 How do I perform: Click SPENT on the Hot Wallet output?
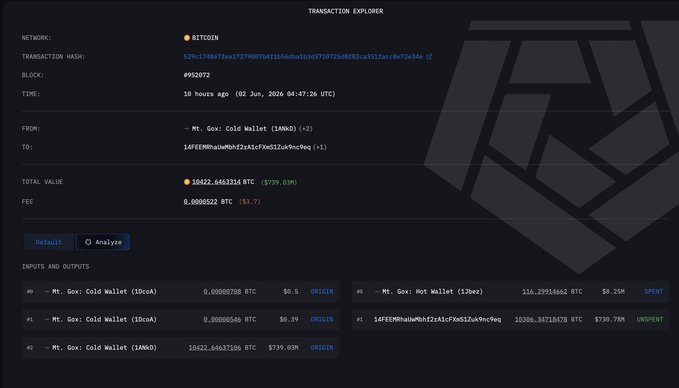click(x=653, y=292)
